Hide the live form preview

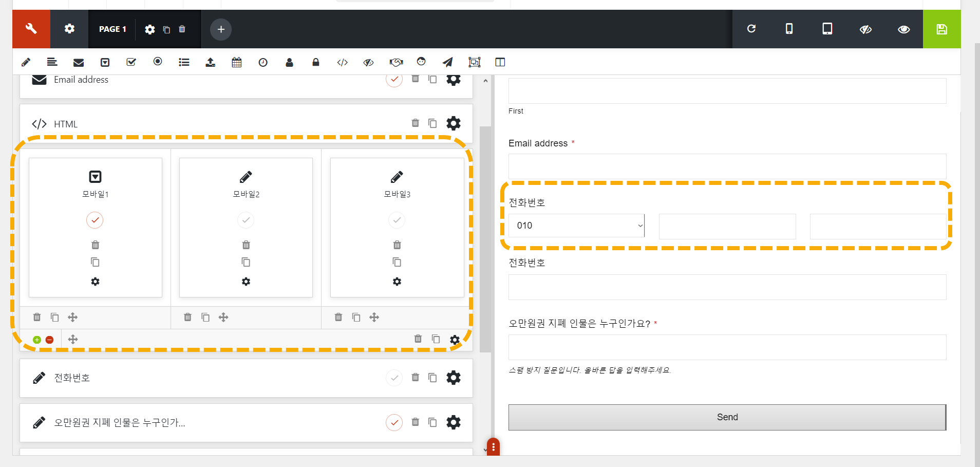tap(865, 29)
